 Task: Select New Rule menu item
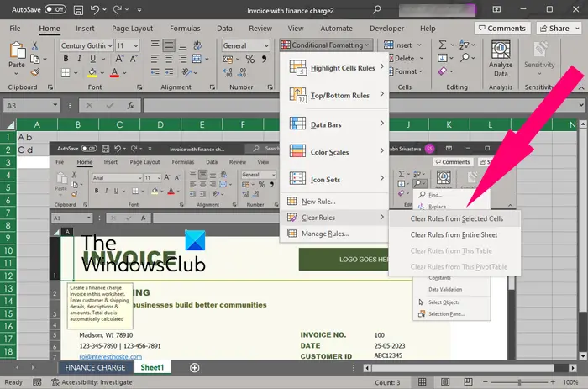pos(335,202)
